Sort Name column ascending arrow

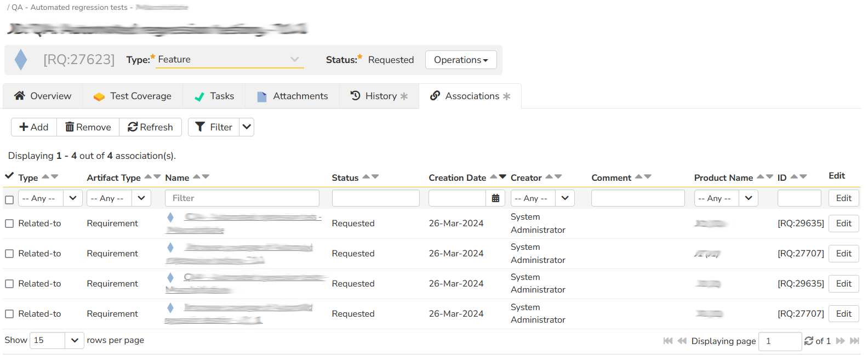(x=197, y=176)
